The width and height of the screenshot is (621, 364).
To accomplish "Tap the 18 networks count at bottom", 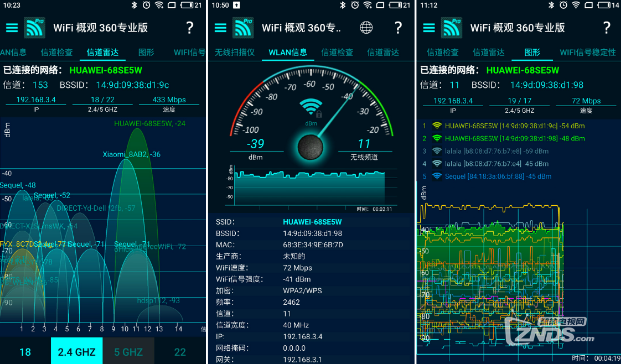I will click(x=25, y=352).
